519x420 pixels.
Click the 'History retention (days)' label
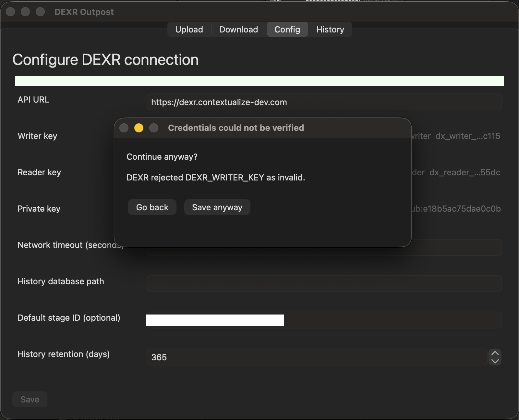[x=64, y=354]
